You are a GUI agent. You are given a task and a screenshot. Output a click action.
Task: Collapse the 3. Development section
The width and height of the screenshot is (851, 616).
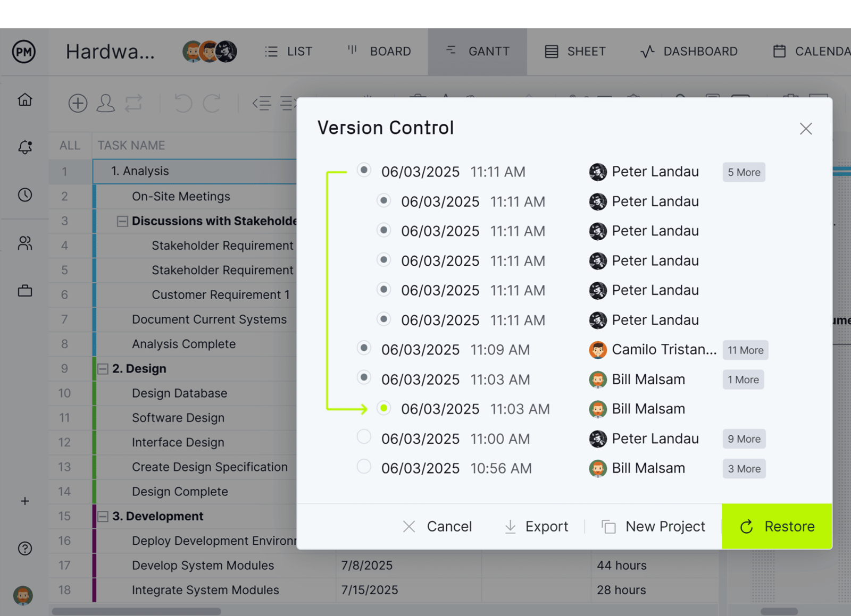tap(103, 516)
